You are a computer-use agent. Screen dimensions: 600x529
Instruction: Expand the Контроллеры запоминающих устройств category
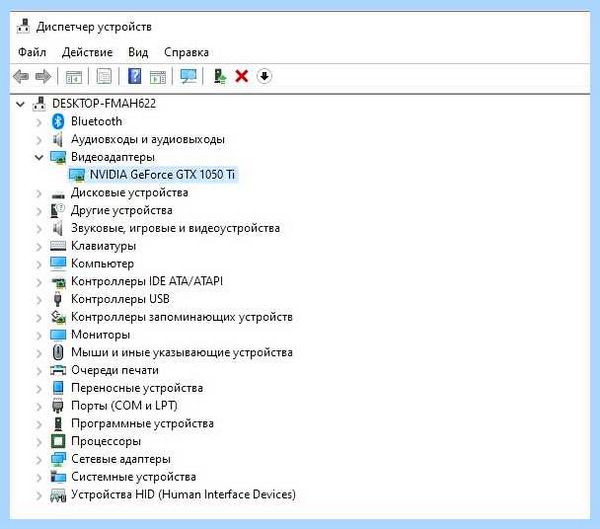(x=39, y=317)
